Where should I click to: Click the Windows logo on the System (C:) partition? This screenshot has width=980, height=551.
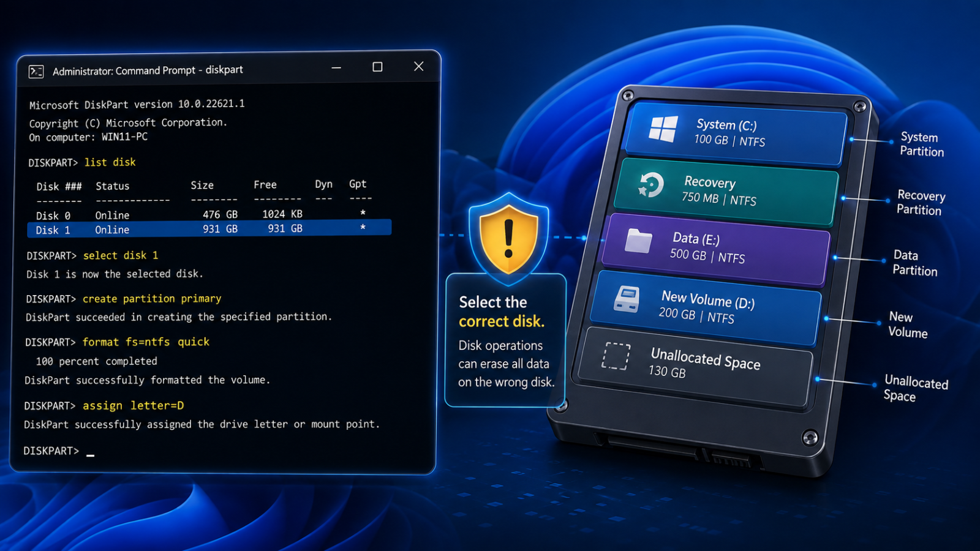click(663, 129)
